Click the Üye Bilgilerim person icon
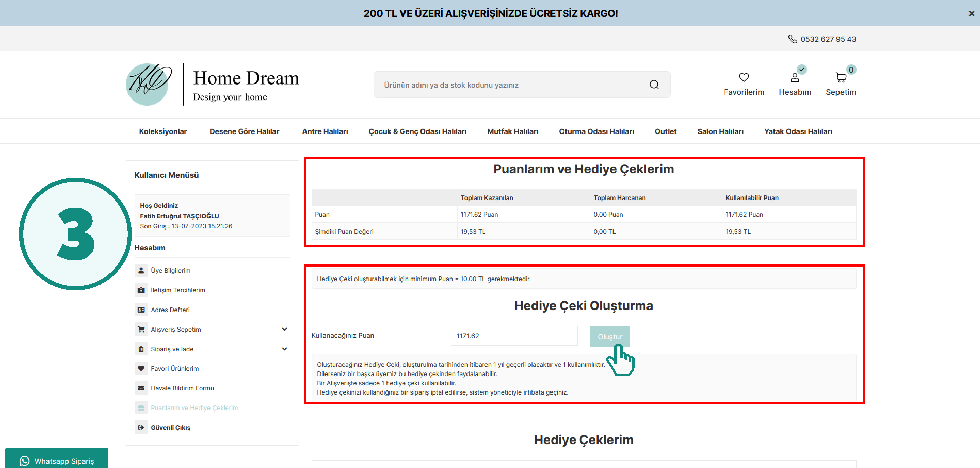 point(141,270)
